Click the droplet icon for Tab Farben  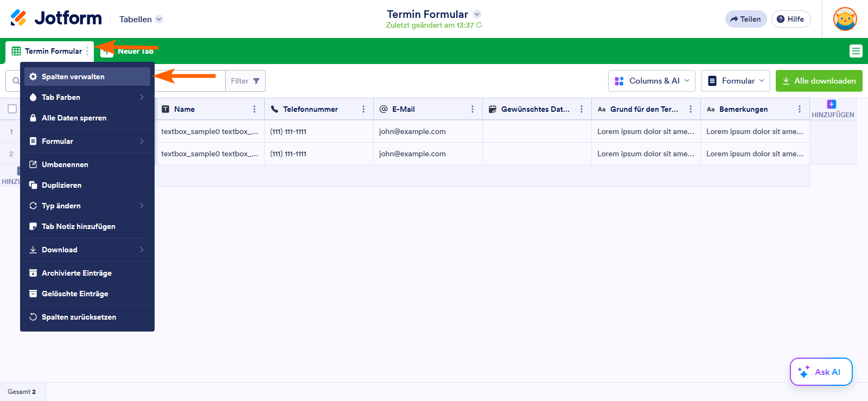pyautogui.click(x=33, y=97)
